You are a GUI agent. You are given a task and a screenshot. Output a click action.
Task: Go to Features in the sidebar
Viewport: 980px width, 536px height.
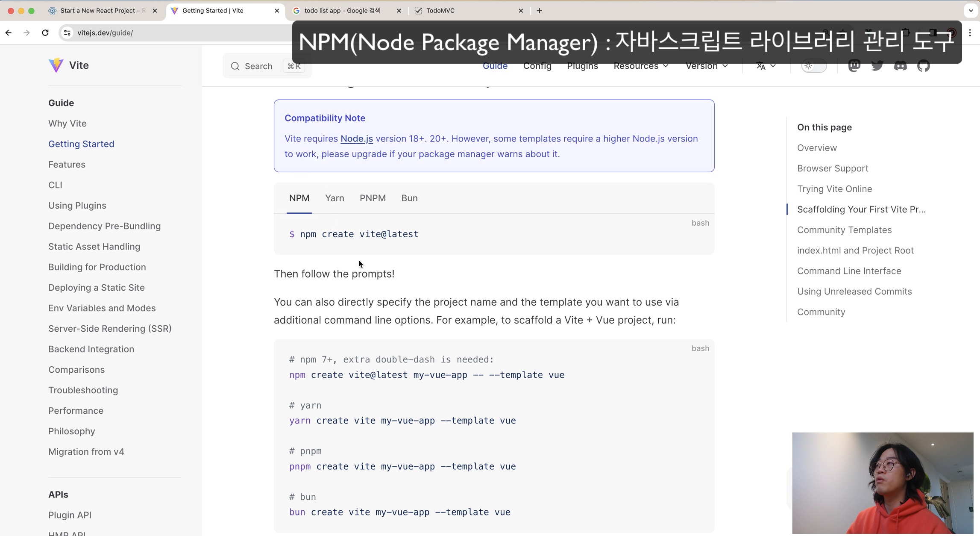click(67, 165)
